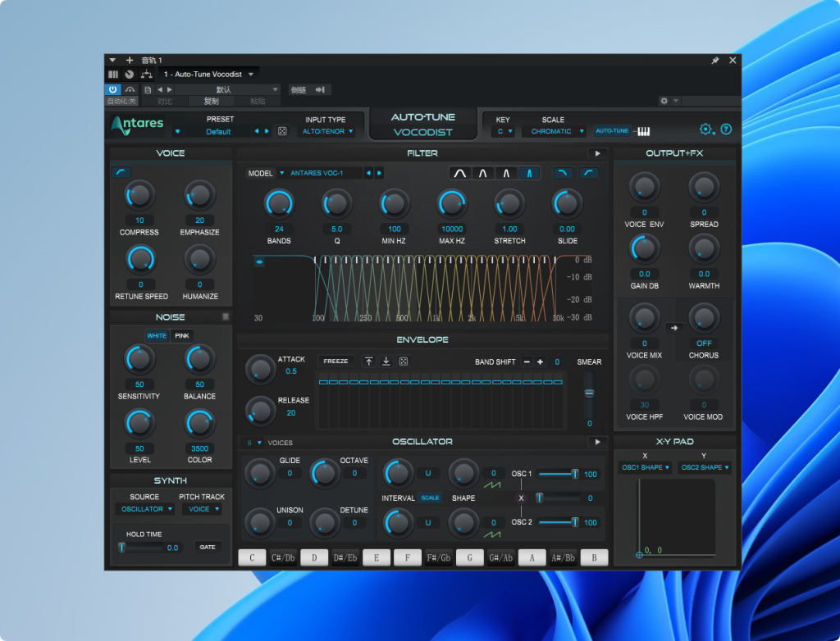Toggle the Voice section high-pass filter button
This screenshot has height=641, width=840.
121,172
